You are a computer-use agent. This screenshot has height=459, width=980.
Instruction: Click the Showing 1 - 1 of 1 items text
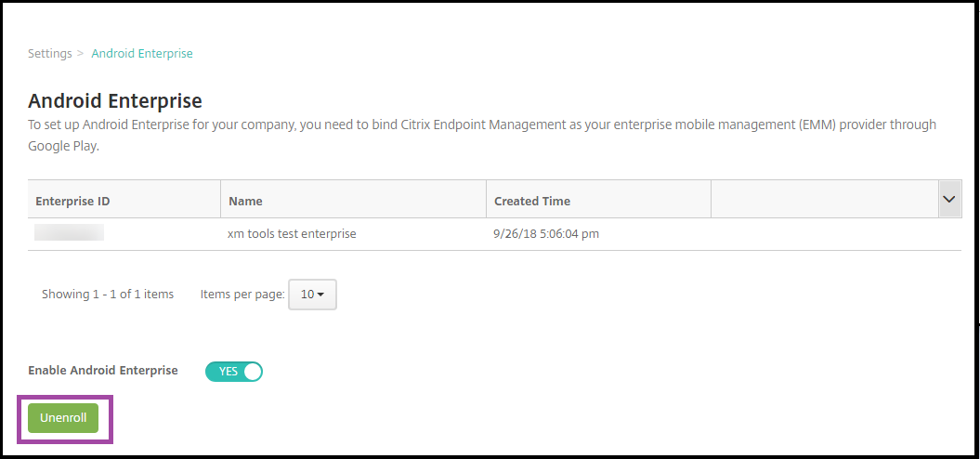point(108,295)
